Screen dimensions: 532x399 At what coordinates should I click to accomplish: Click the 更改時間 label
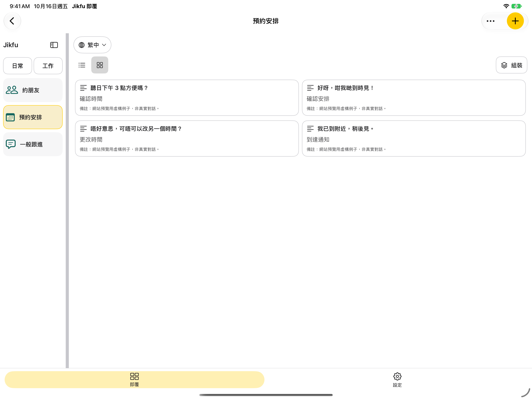(91, 140)
